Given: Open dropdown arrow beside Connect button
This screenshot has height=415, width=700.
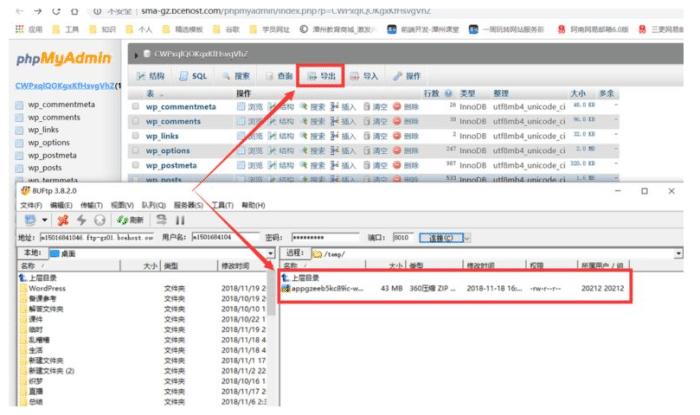Looking at the screenshot, I should click(x=467, y=238).
